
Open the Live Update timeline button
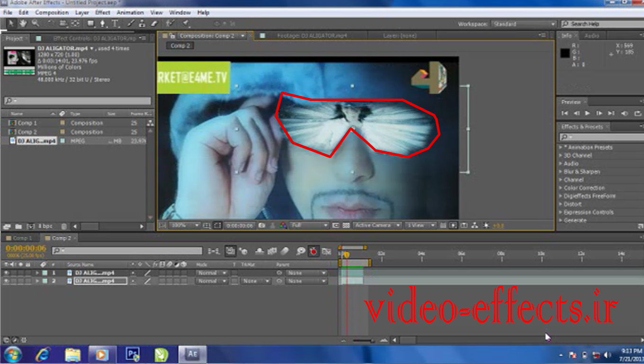click(x=230, y=251)
